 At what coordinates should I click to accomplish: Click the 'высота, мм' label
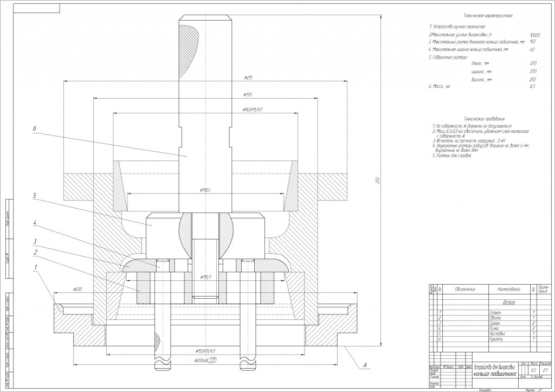click(x=481, y=80)
